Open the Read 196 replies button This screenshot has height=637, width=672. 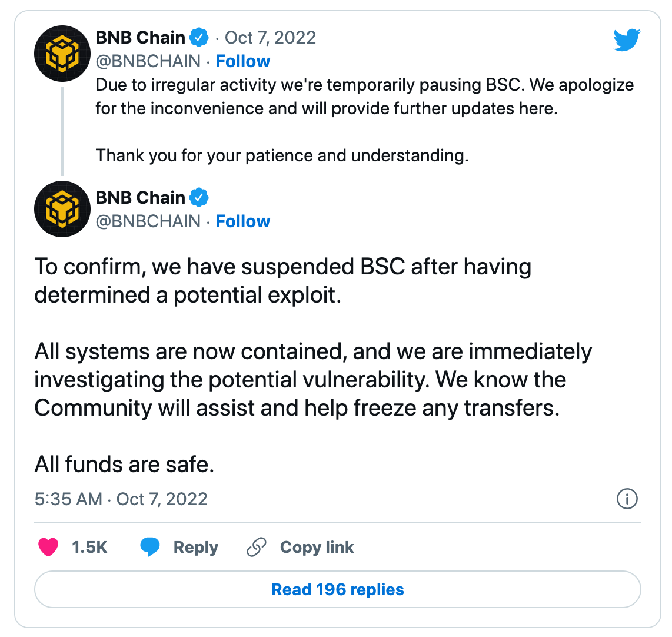338,589
